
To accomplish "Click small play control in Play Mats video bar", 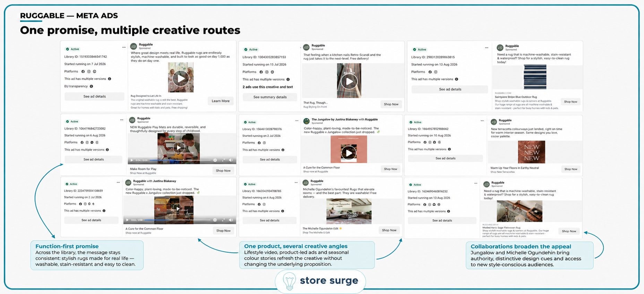I will [x=131, y=160].
